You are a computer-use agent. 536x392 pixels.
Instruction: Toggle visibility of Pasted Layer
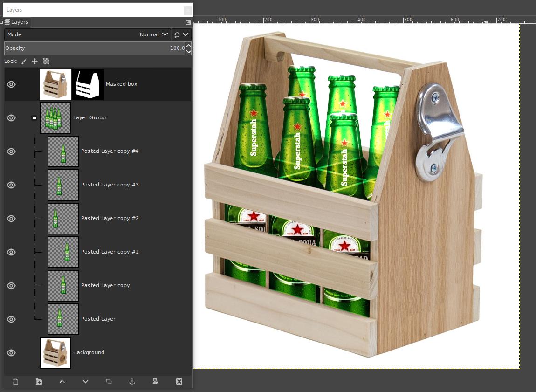point(11,319)
